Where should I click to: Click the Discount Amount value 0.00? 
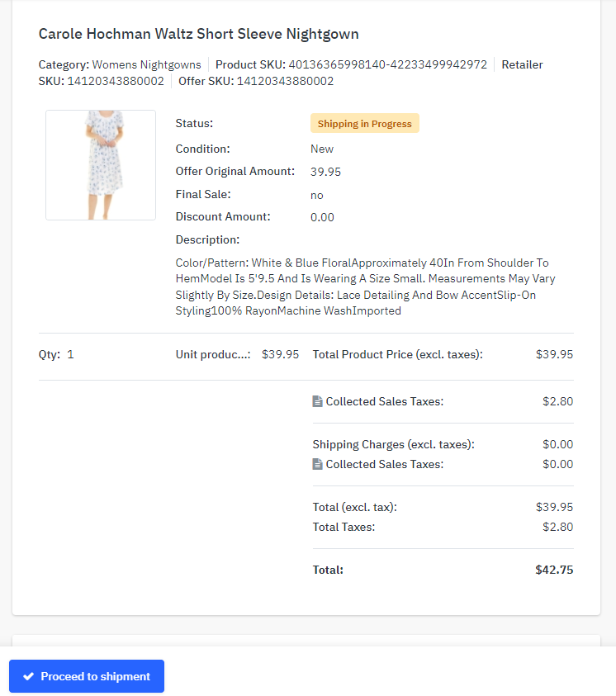pyautogui.click(x=322, y=217)
